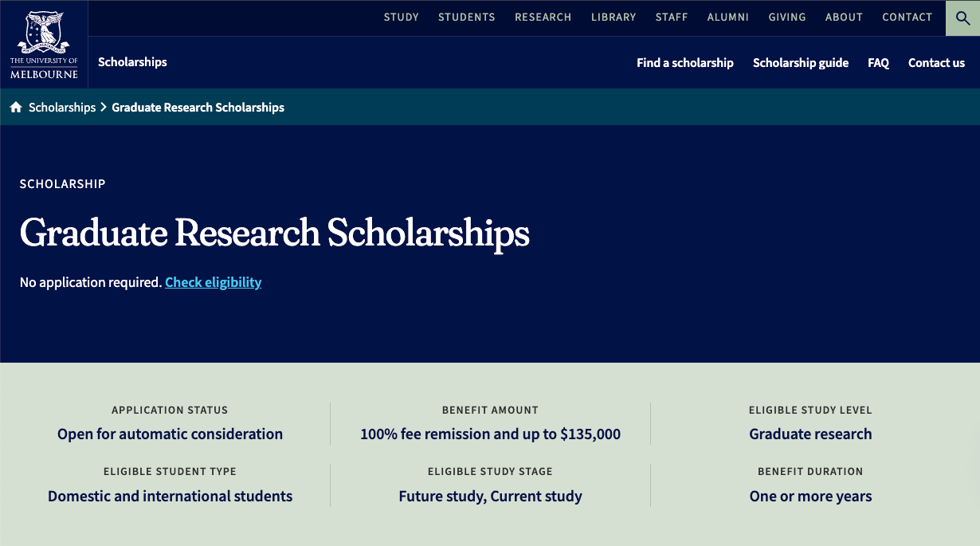Click the University of Melbourne logo

click(x=44, y=45)
